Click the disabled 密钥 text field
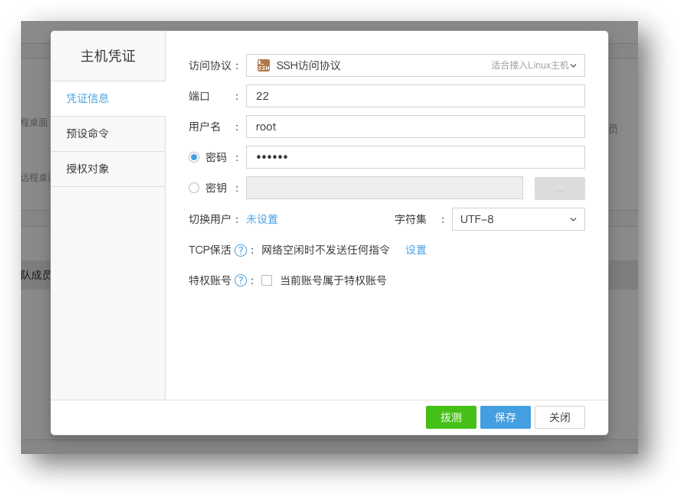The image size is (680, 496). tap(384, 188)
